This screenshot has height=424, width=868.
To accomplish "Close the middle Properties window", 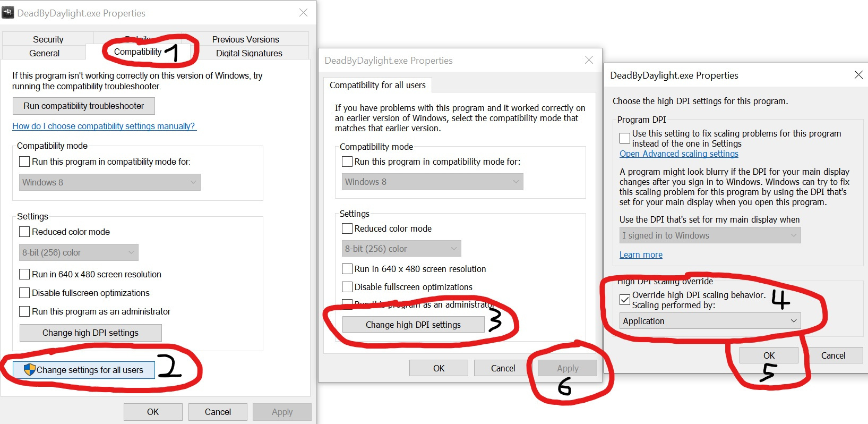I will pos(589,60).
